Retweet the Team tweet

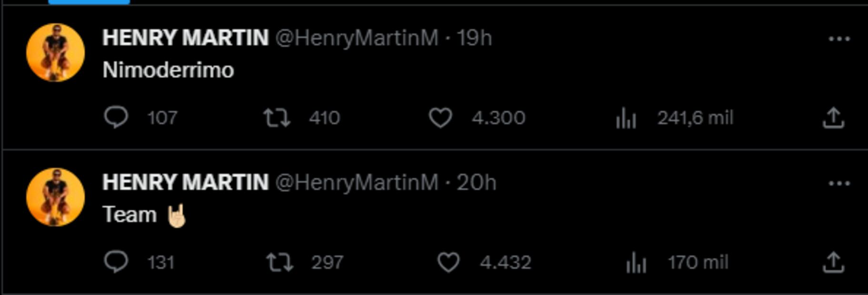coord(279,262)
